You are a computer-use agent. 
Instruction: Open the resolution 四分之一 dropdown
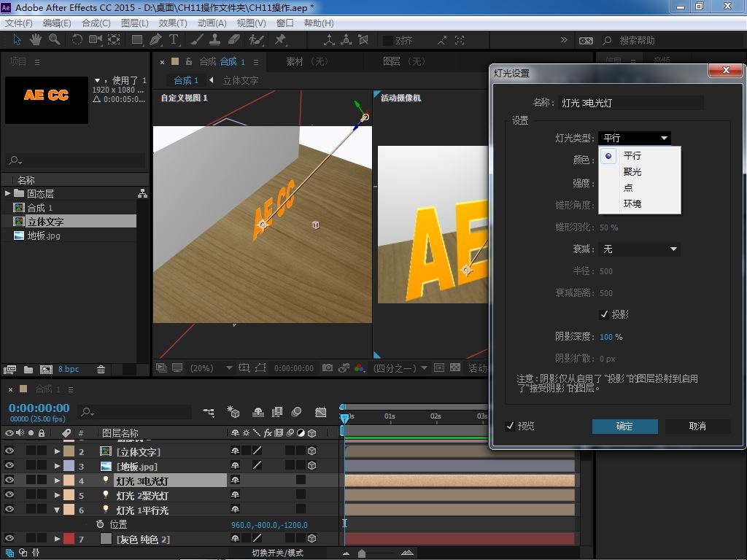pos(400,367)
